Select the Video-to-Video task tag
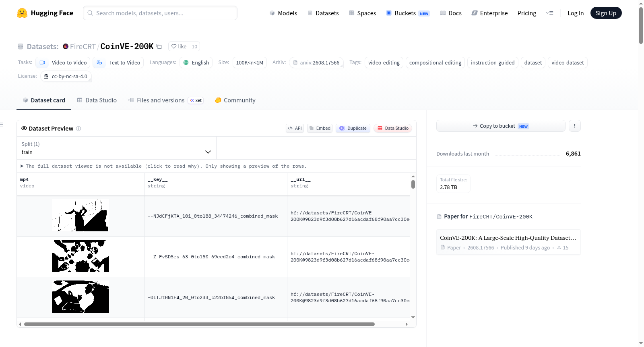 63,62
